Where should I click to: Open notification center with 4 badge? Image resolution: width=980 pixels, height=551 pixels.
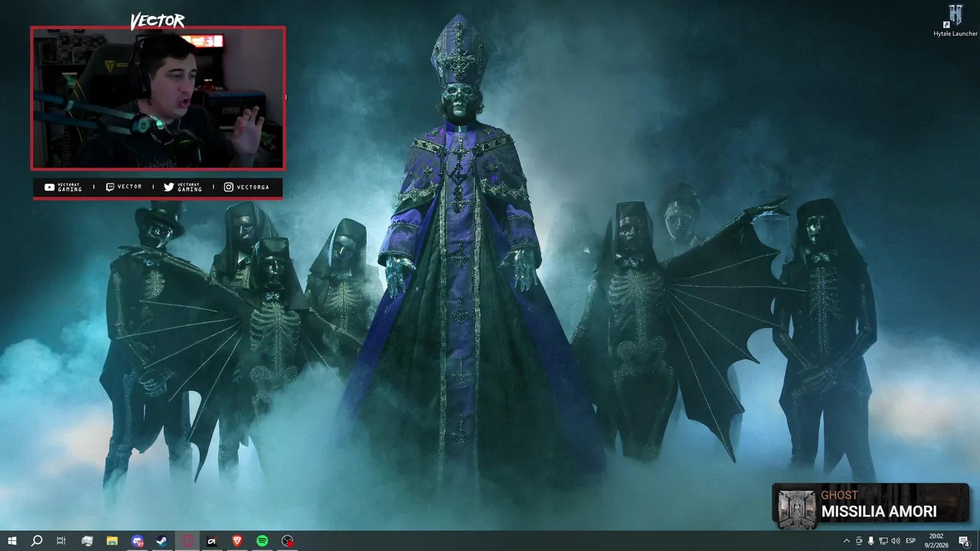(965, 541)
